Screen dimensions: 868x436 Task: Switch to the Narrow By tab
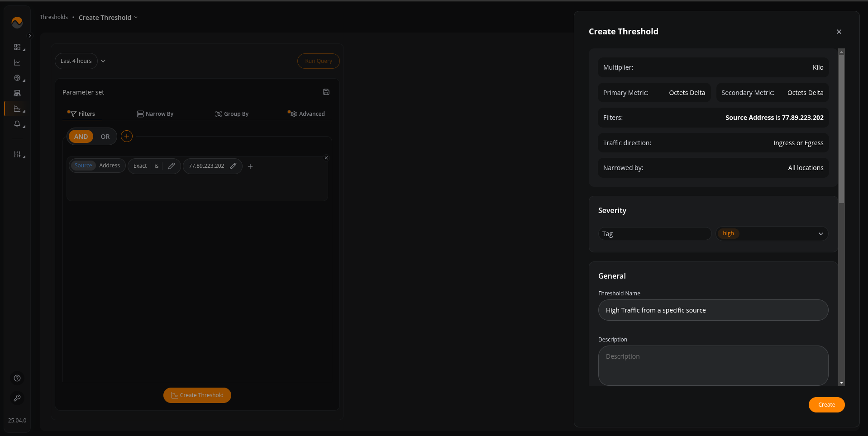click(155, 114)
